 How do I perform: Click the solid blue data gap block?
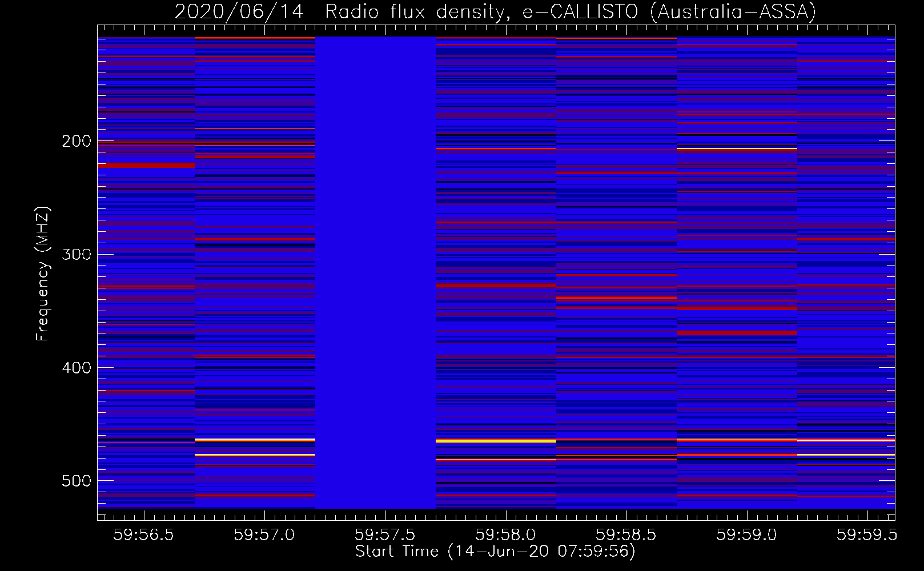coord(375,272)
